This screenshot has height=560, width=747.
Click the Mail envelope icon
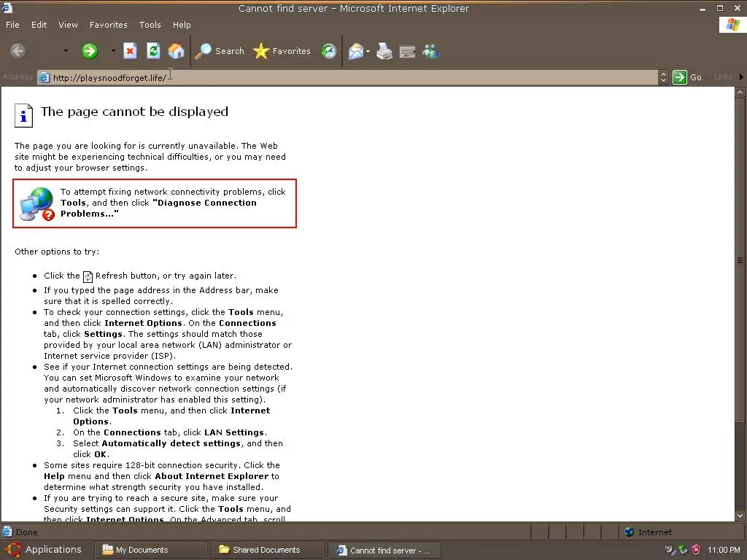356,51
